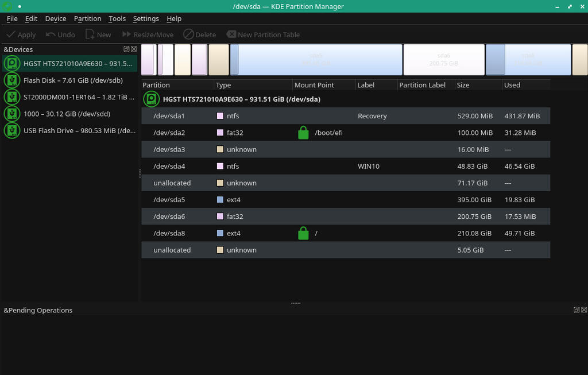
Task: Click the New partition toolbar button
Action: pyautogui.click(x=98, y=35)
